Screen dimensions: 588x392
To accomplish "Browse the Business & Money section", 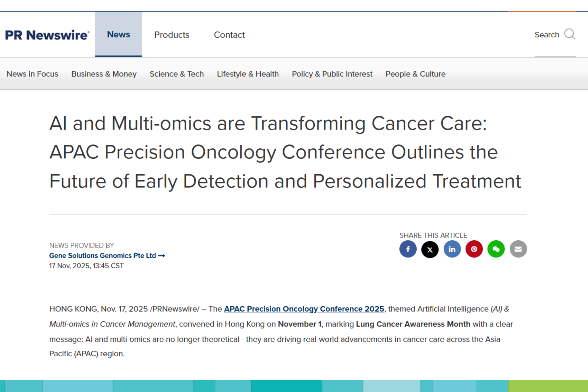I will tap(104, 74).
